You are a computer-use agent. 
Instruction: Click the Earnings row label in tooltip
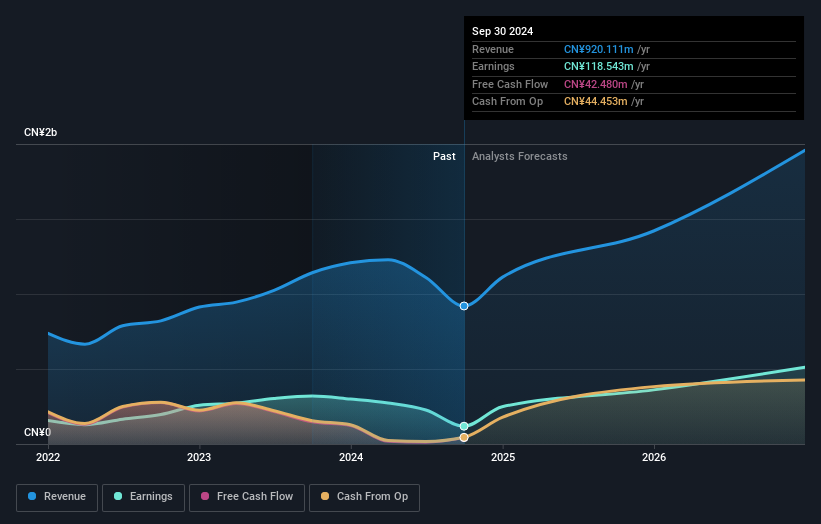click(x=493, y=66)
